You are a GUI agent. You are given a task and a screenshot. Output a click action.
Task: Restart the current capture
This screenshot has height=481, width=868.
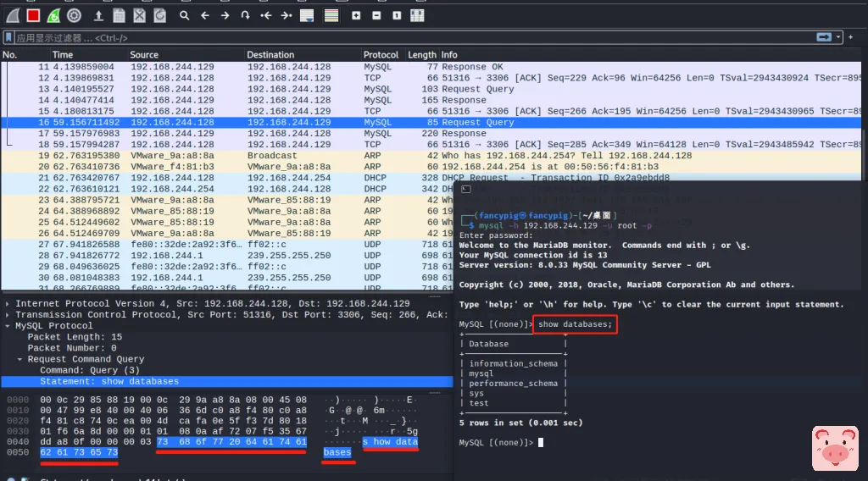click(x=53, y=15)
